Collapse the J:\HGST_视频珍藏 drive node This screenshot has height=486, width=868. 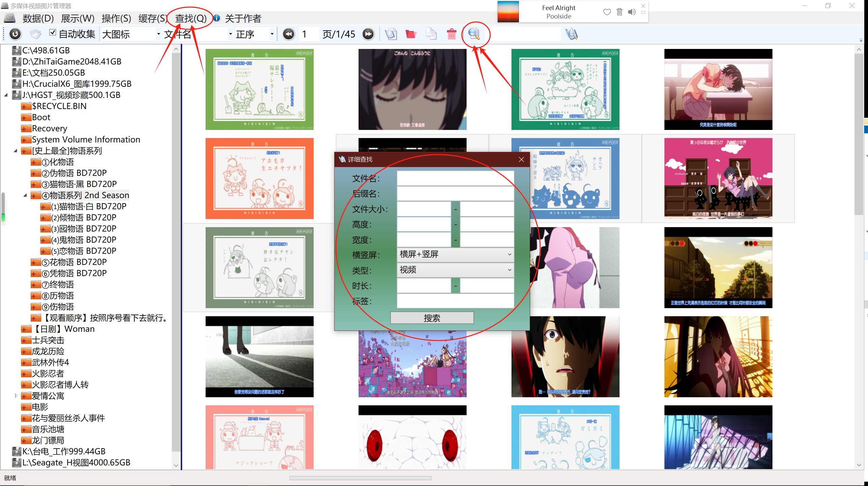pos(6,95)
